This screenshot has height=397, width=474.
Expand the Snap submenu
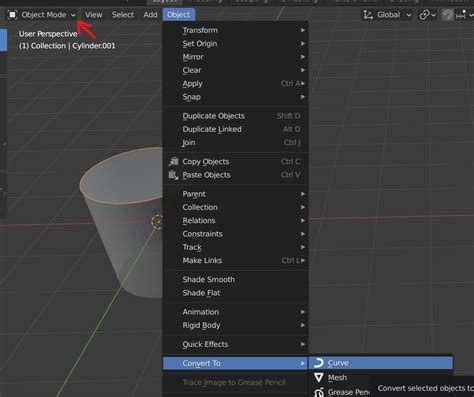[x=236, y=97]
